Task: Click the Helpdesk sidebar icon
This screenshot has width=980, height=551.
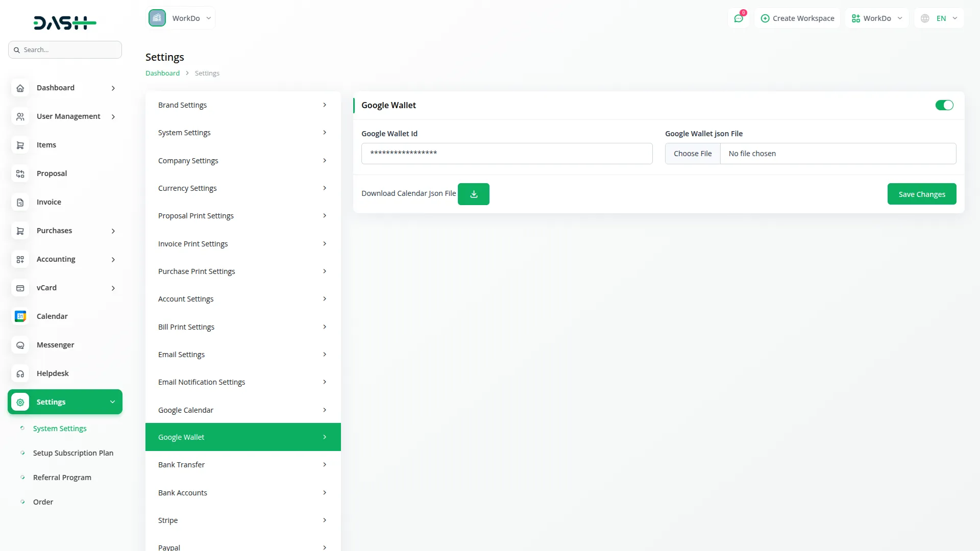Action: click(20, 373)
